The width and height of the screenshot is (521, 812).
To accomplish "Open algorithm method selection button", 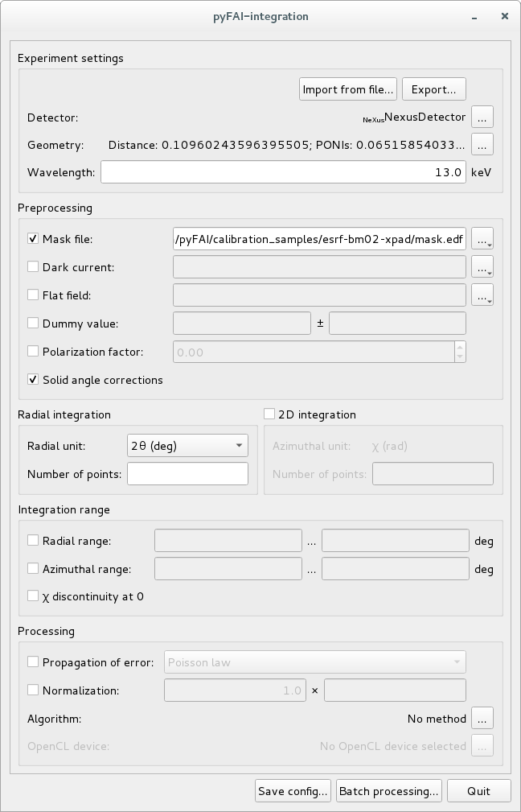I will point(482,719).
